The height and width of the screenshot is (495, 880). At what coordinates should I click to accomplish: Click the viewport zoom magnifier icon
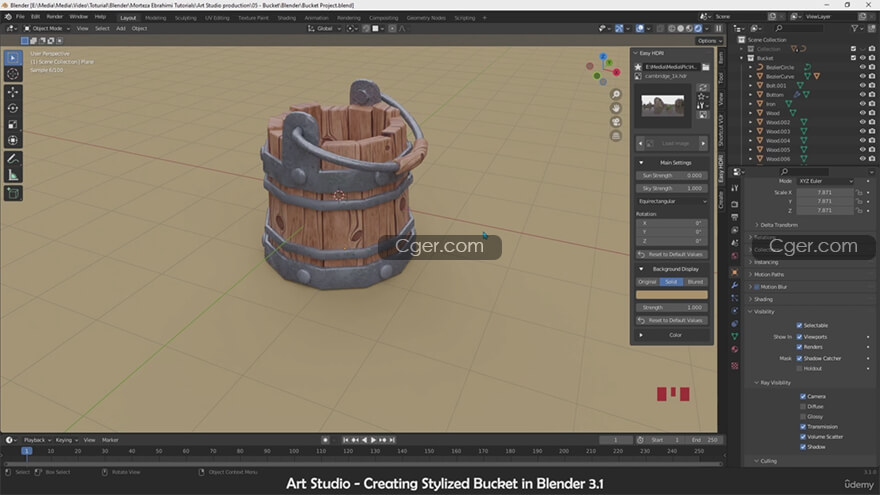tap(616, 94)
